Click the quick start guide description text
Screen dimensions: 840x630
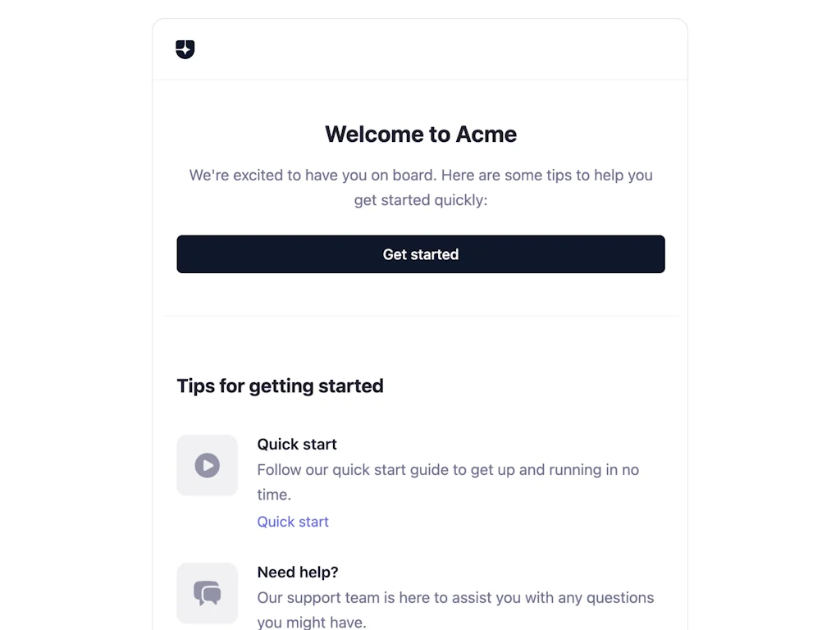pos(448,482)
